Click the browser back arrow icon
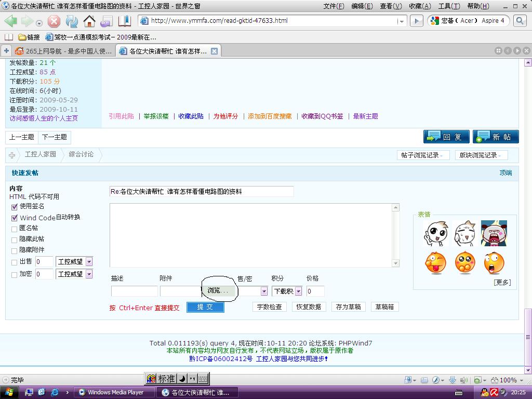The image size is (532, 399). tap(10, 21)
